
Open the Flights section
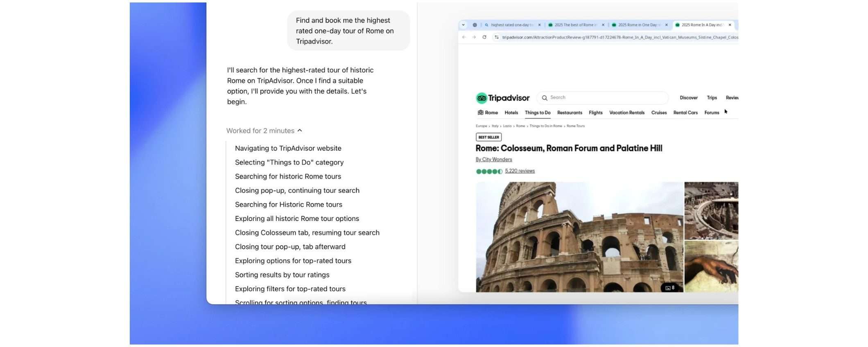[596, 113]
